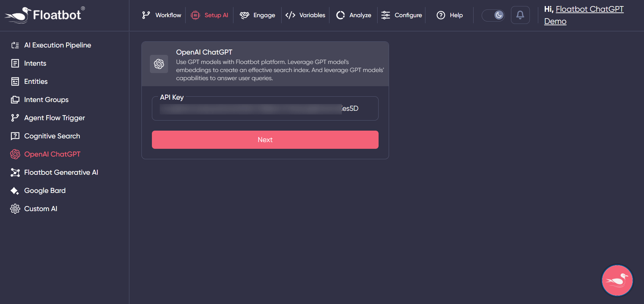Viewport: 644px width, 304px height.
Task: Select Intent Groups in sidebar
Action: click(46, 100)
